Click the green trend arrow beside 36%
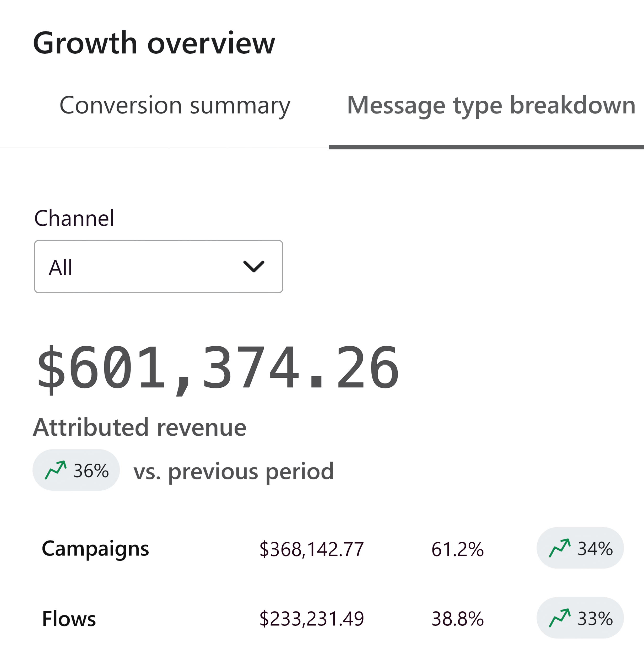Image resolution: width=644 pixels, height=671 pixels. [56, 470]
